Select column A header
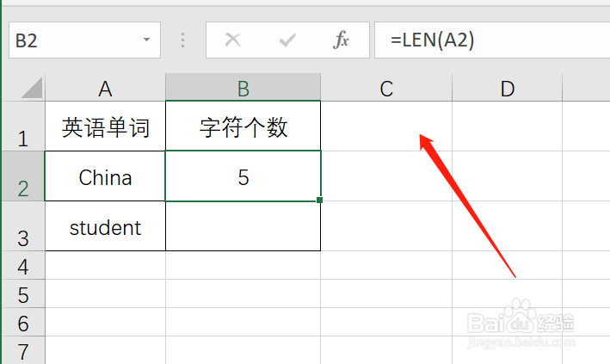 tap(105, 88)
